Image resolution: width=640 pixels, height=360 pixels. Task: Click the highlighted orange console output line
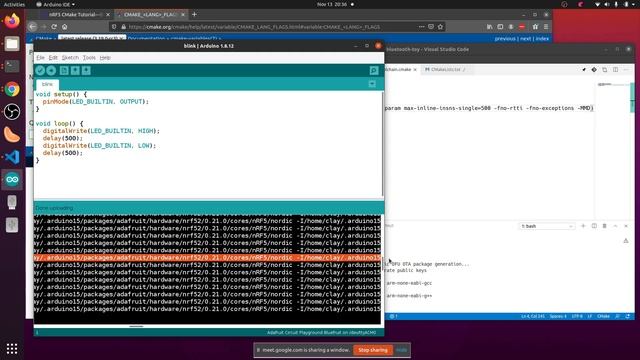207,258
